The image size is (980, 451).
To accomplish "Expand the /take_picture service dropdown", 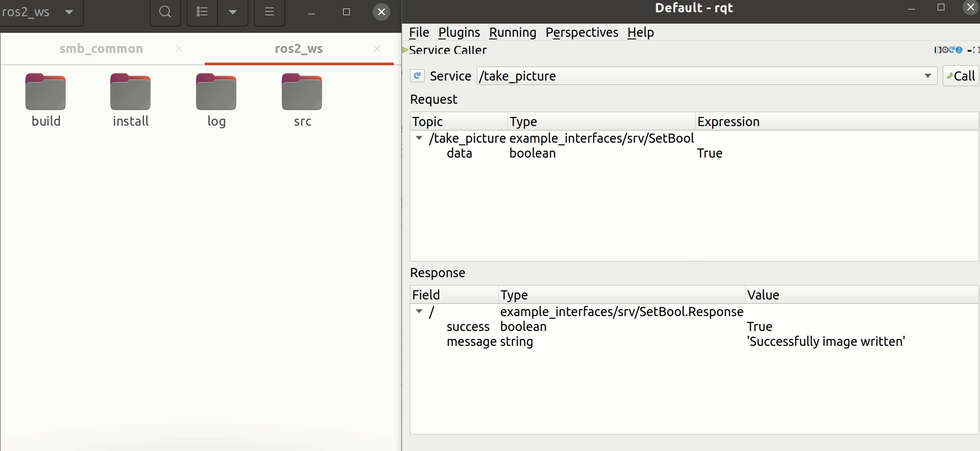I will coord(927,76).
